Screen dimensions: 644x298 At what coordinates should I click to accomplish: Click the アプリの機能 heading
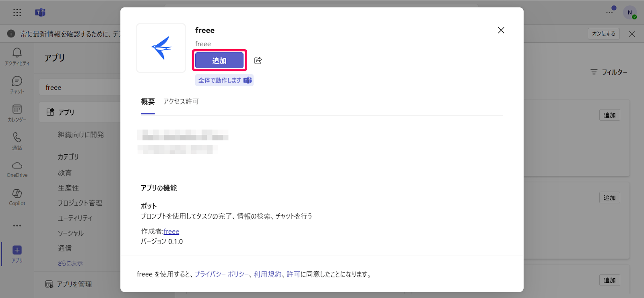pyautogui.click(x=159, y=188)
